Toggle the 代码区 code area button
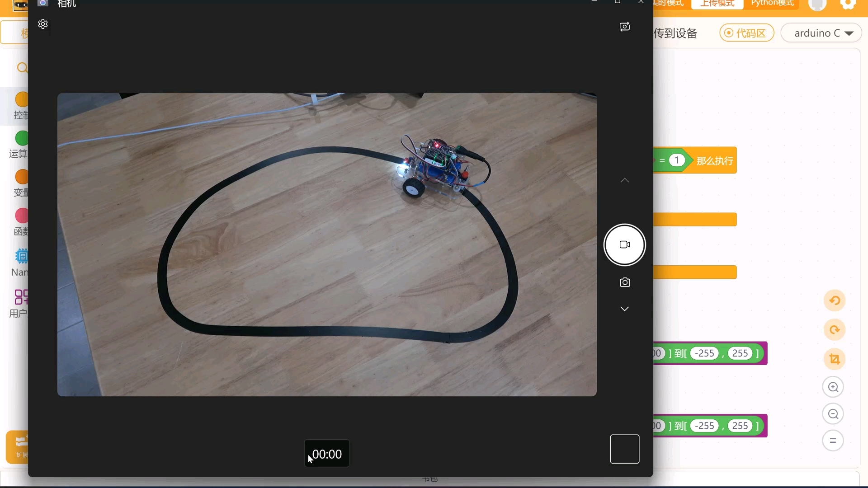Image resolution: width=868 pixels, height=488 pixels. [746, 33]
